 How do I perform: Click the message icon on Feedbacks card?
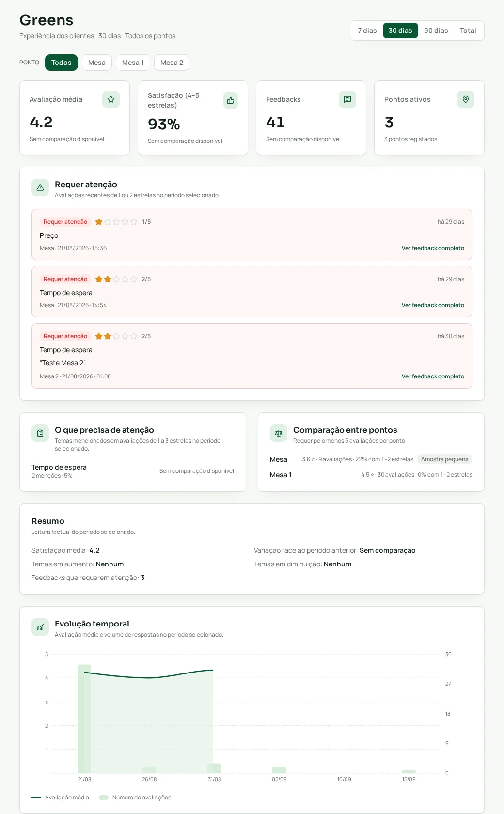pyautogui.click(x=347, y=99)
